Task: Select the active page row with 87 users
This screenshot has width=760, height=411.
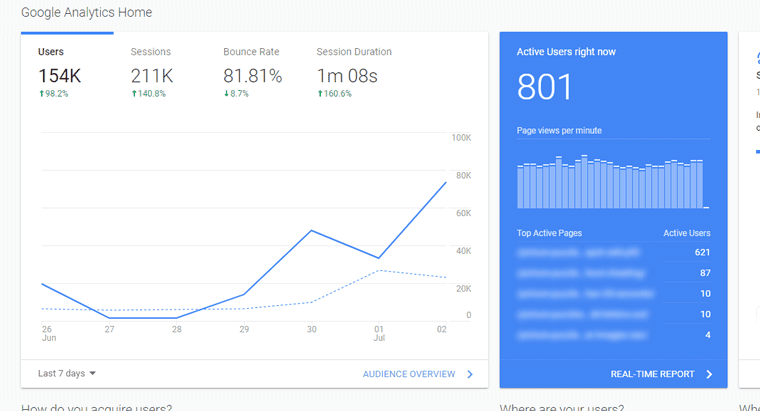Action: point(614,273)
